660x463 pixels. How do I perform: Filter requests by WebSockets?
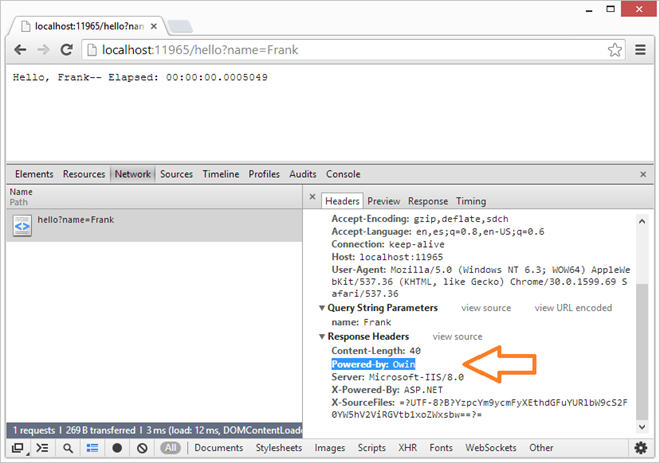click(x=490, y=448)
